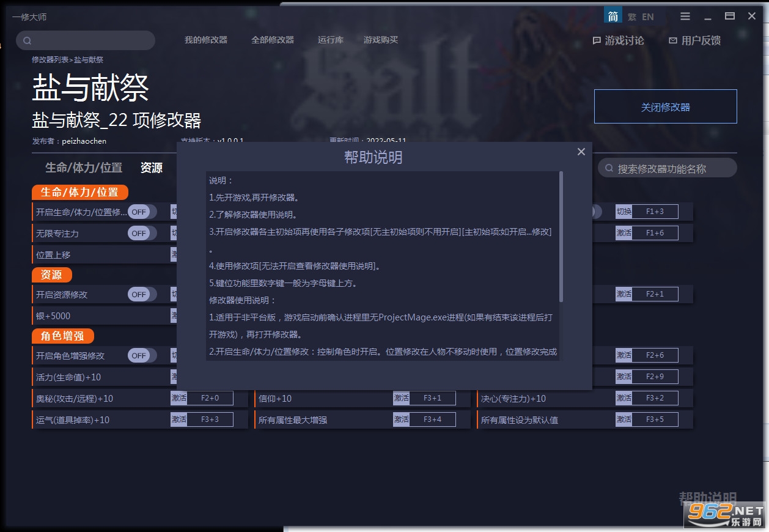769x532 pixels.
Task: Click the F2+9 hotkey box
Action: click(655, 377)
